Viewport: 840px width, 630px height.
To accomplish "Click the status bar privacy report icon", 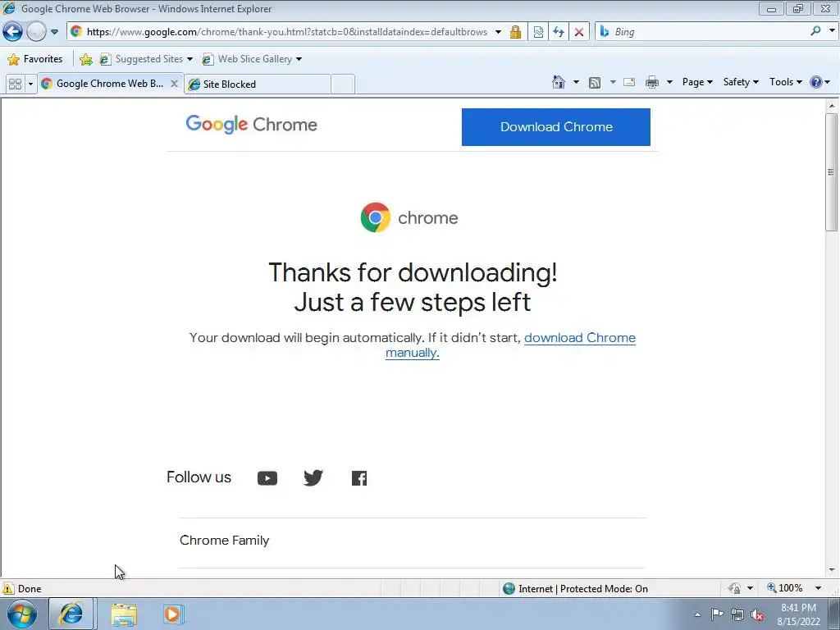I will (734, 589).
